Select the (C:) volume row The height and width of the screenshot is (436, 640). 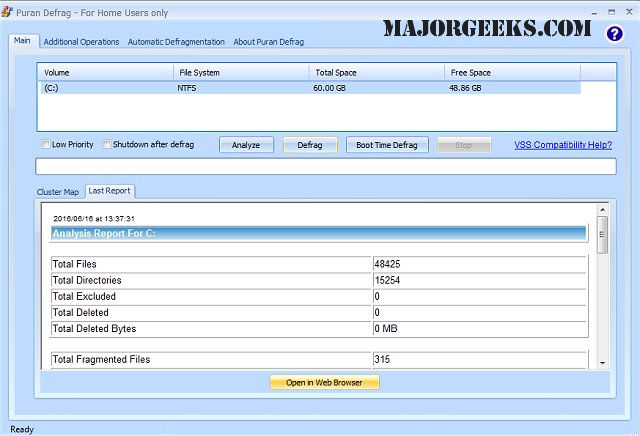tap(310, 88)
